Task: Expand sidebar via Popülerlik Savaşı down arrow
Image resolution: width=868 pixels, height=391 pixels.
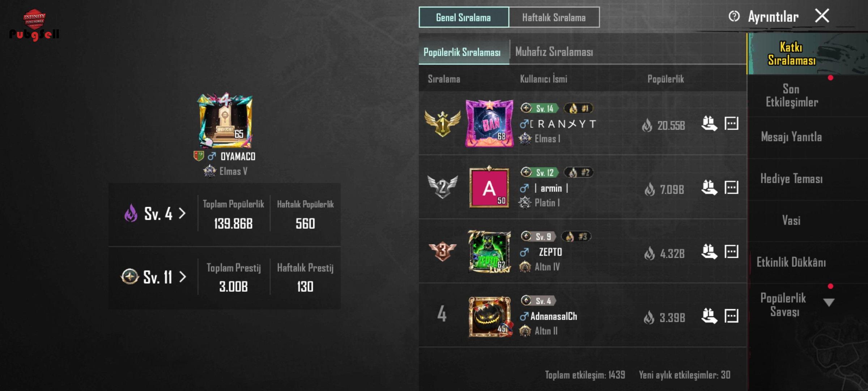Action: click(x=829, y=302)
